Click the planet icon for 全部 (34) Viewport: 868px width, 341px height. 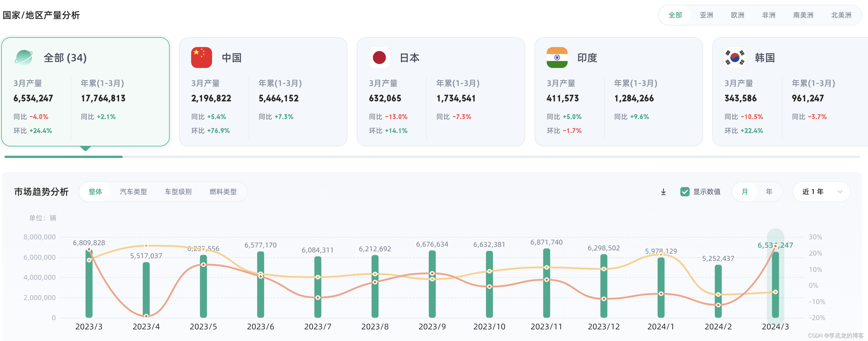(24, 58)
